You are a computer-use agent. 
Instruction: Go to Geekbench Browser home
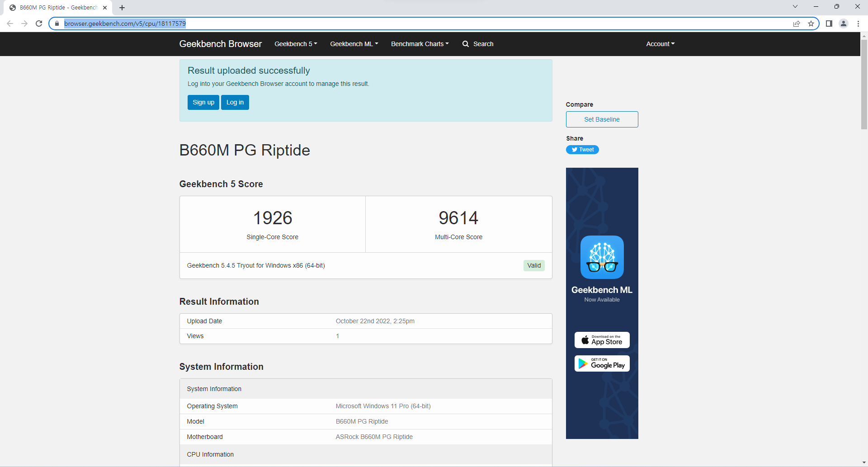(221, 44)
